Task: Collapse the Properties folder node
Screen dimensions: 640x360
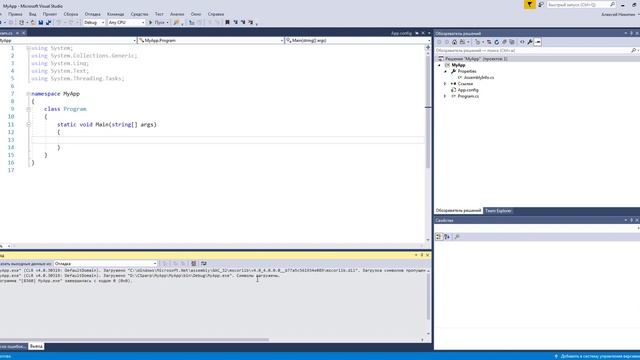Action: (x=446, y=71)
